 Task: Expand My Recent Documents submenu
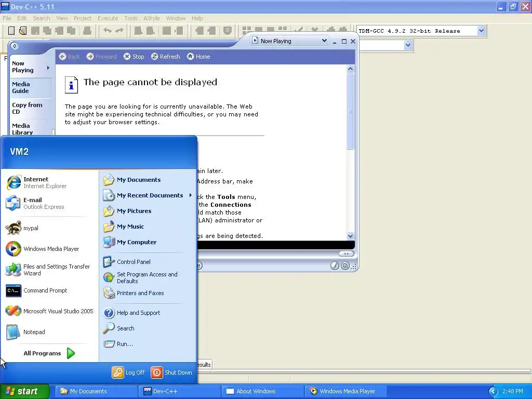191,195
